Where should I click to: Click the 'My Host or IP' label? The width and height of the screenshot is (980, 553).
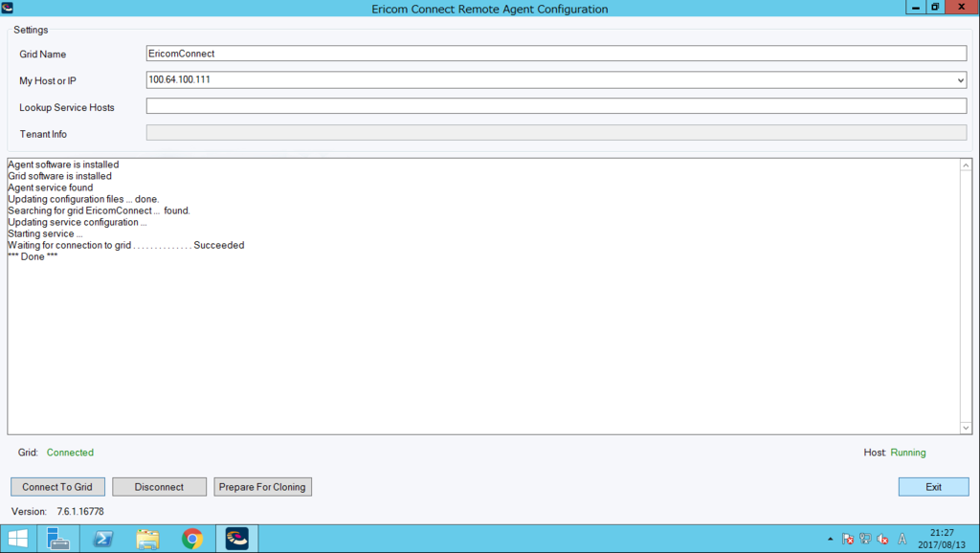[48, 80]
